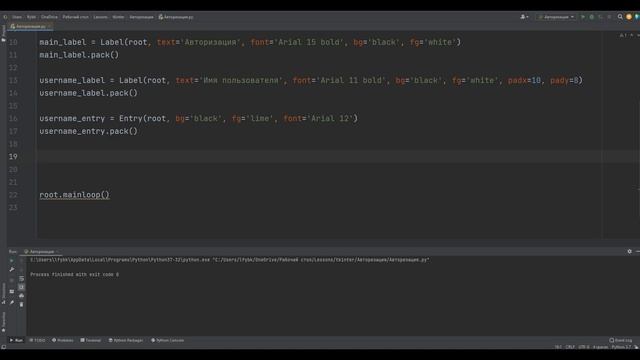The width and height of the screenshot is (640, 360).
Task: Open Python 3.7 interpreter selector
Action: coord(621,347)
